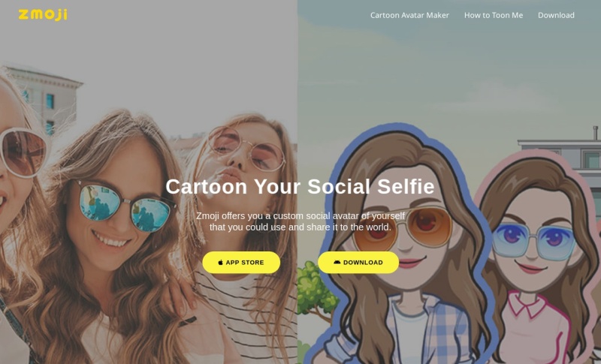Click the Zmoji description paragraph text
Viewport: 601px width, 364px height.
point(300,221)
